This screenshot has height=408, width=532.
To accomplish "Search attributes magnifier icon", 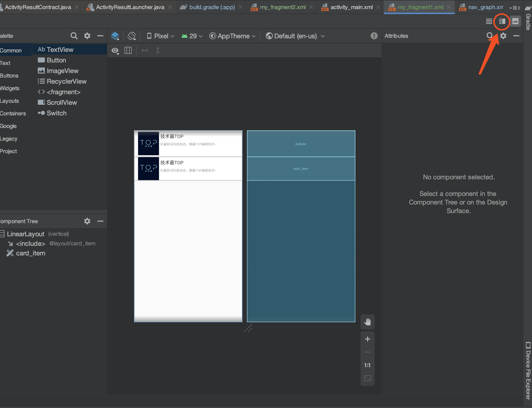I will (x=490, y=36).
